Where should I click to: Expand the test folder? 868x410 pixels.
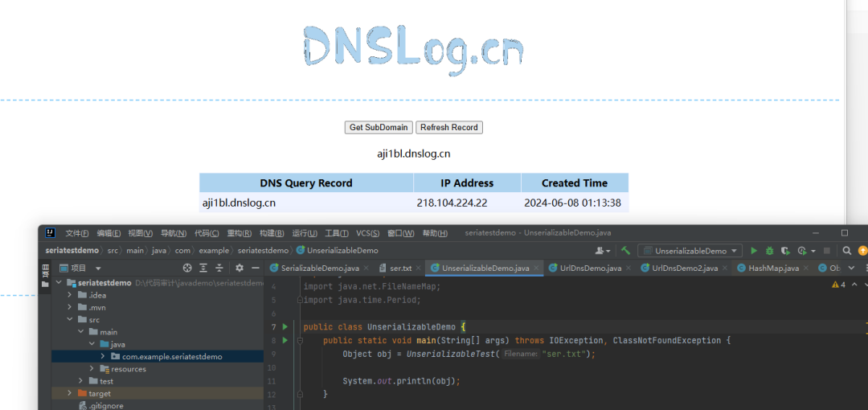[x=80, y=381]
